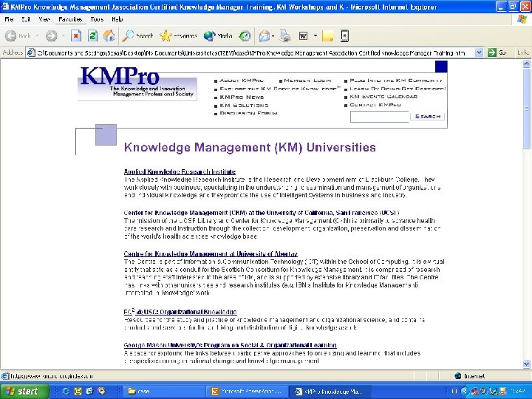The height and width of the screenshot is (399, 532).
Task: Open Centre for Knowledge Management Abertay link
Action: 211,253
